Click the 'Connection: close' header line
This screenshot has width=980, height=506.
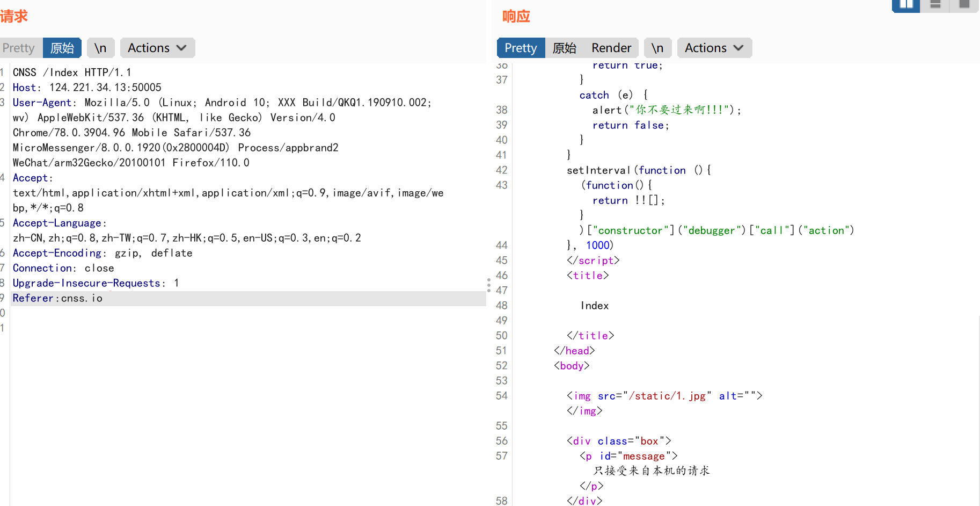pos(63,268)
